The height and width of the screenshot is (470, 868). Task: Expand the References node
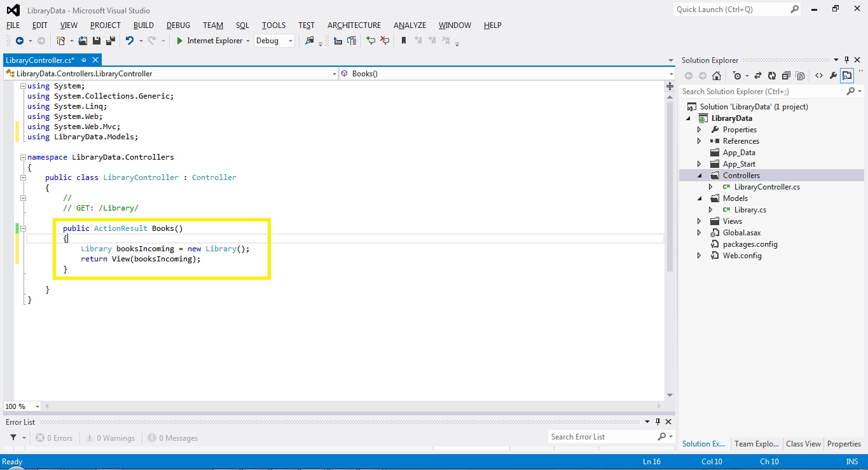click(699, 141)
